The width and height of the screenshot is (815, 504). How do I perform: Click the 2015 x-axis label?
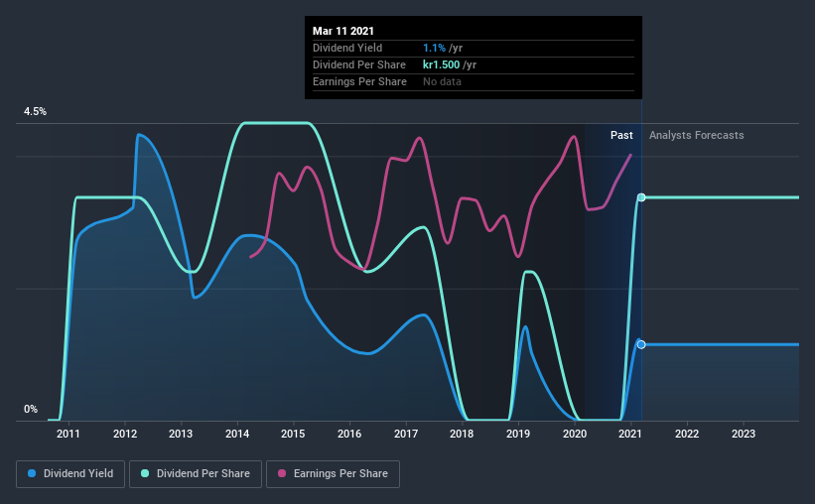pyautogui.click(x=293, y=434)
